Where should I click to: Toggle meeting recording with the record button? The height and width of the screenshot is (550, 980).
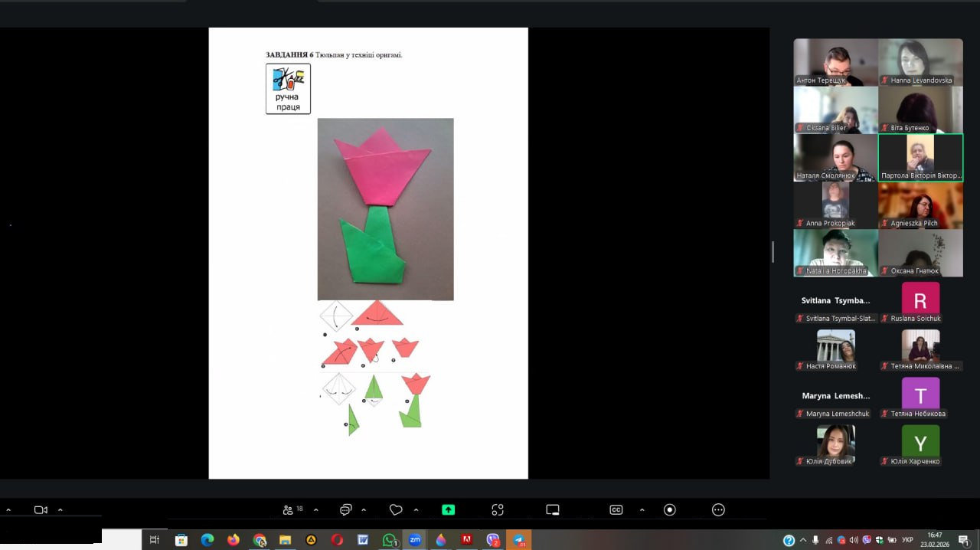pos(670,510)
